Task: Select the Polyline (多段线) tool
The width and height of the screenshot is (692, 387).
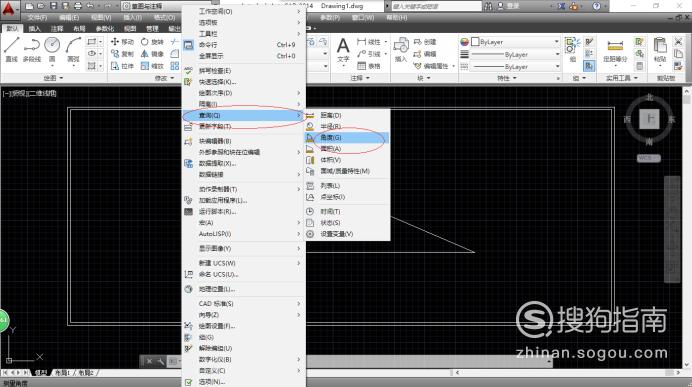Action: [x=31, y=49]
